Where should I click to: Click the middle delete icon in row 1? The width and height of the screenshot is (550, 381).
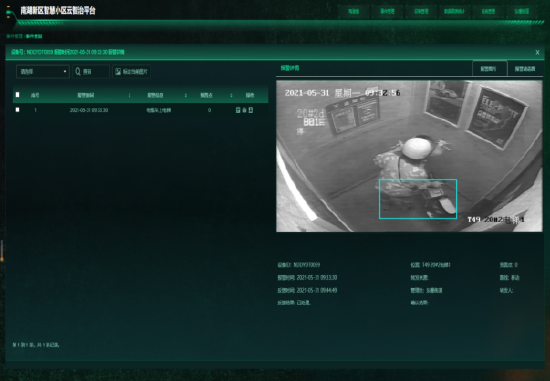tap(244, 110)
